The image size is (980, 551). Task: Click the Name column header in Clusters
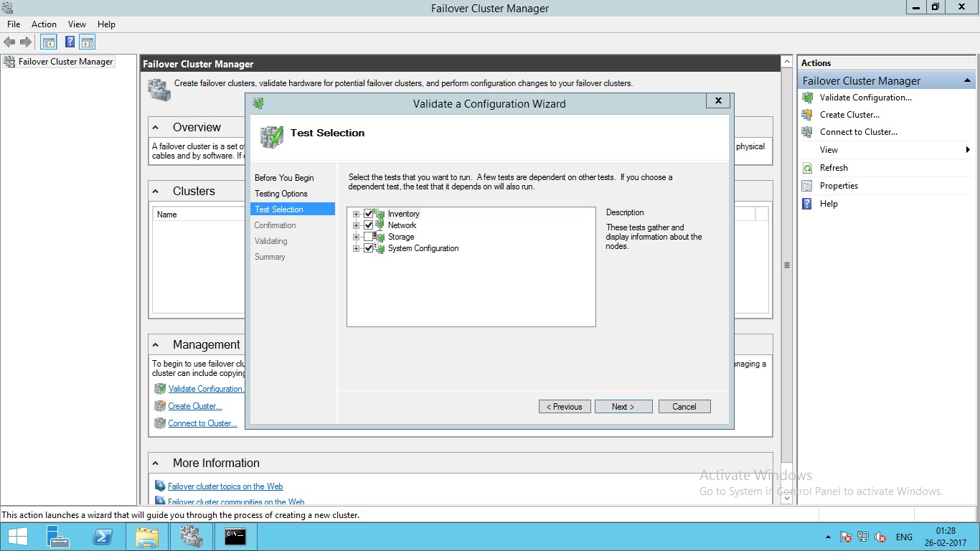click(x=167, y=215)
